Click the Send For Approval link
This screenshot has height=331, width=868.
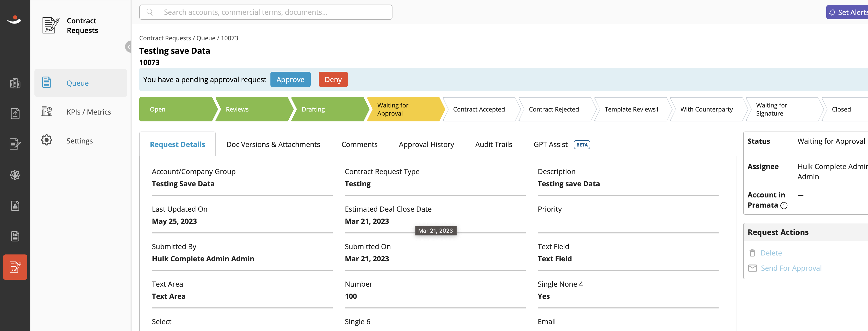[791, 268]
